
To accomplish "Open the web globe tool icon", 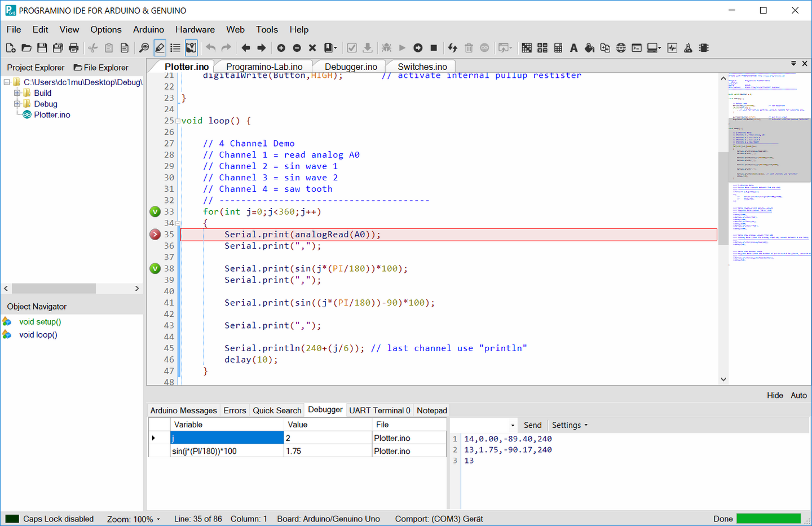I will pyautogui.click(x=621, y=48).
